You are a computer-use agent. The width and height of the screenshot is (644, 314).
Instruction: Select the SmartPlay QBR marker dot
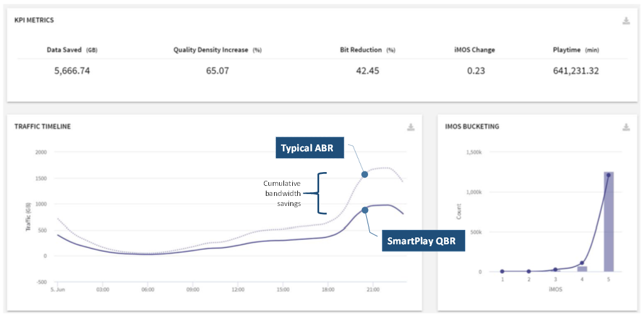365,210
